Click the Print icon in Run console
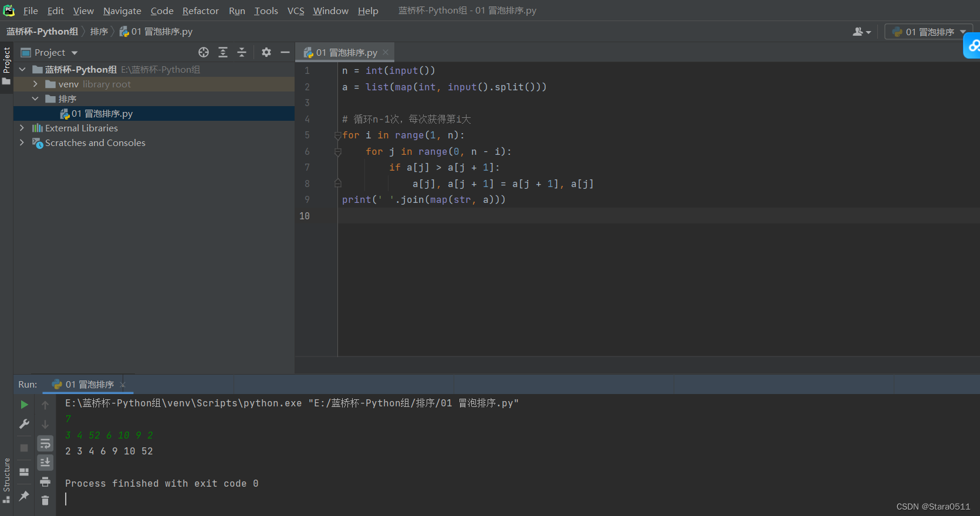This screenshot has width=980, height=516. click(x=45, y=482)
